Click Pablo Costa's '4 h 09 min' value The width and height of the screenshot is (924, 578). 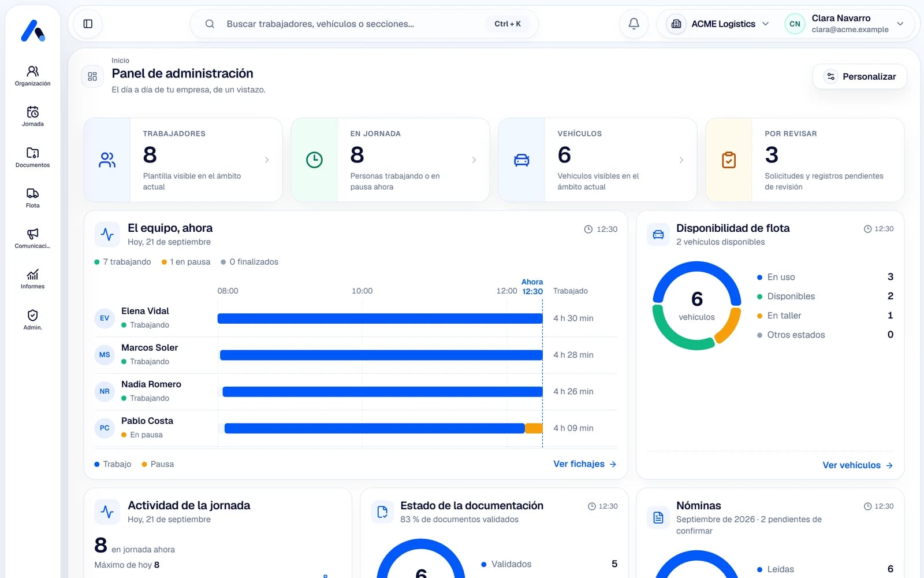coord(573,428)
